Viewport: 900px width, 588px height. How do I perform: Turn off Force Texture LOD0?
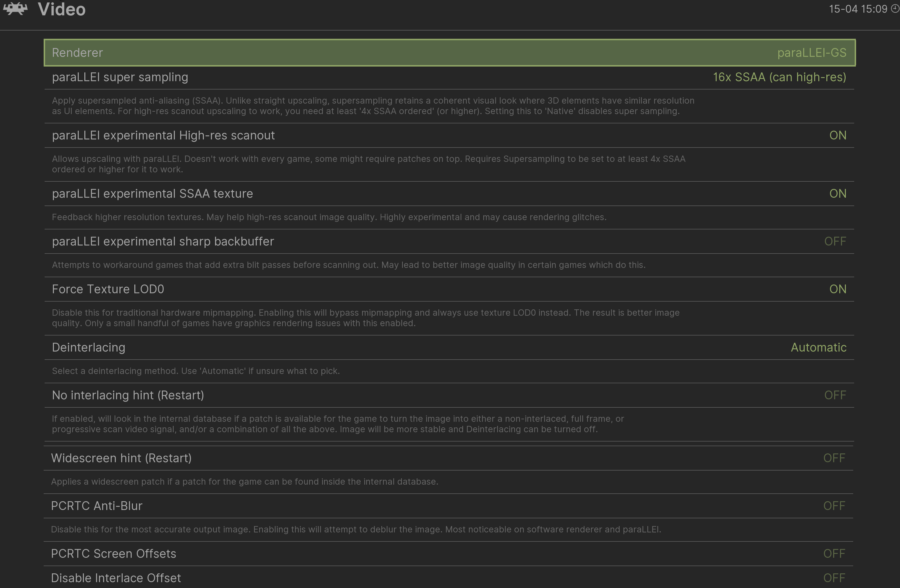838,289
